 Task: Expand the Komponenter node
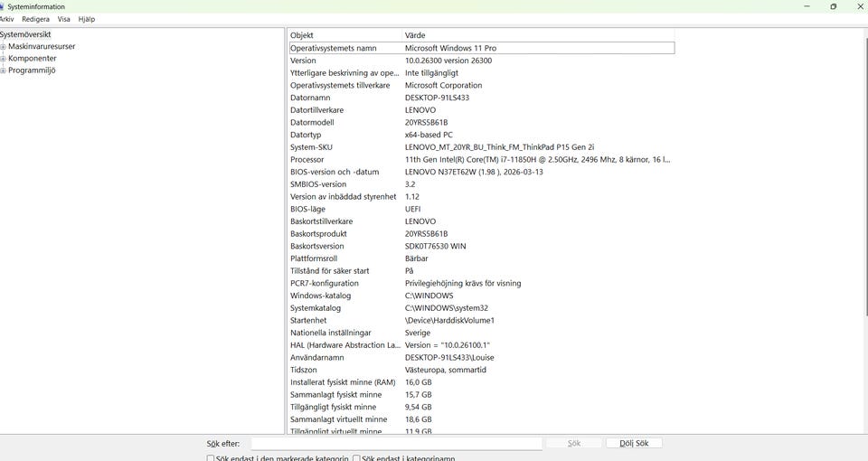point(3,59)
